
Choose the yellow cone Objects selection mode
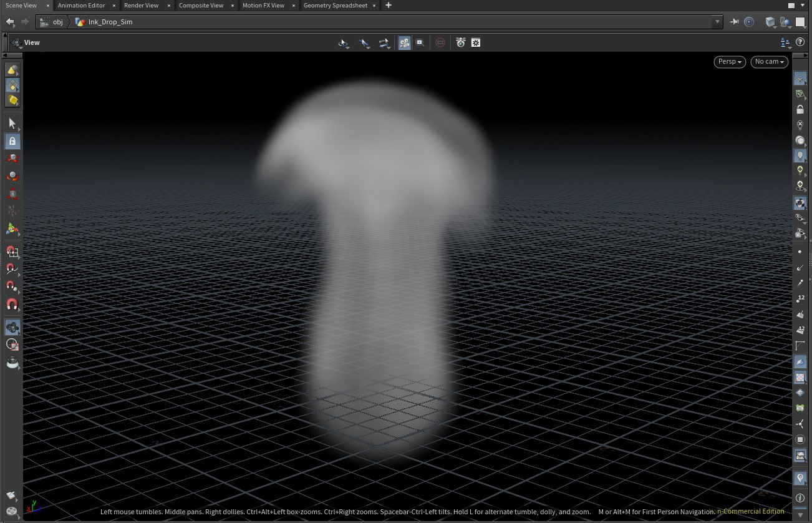coord(12,70)
